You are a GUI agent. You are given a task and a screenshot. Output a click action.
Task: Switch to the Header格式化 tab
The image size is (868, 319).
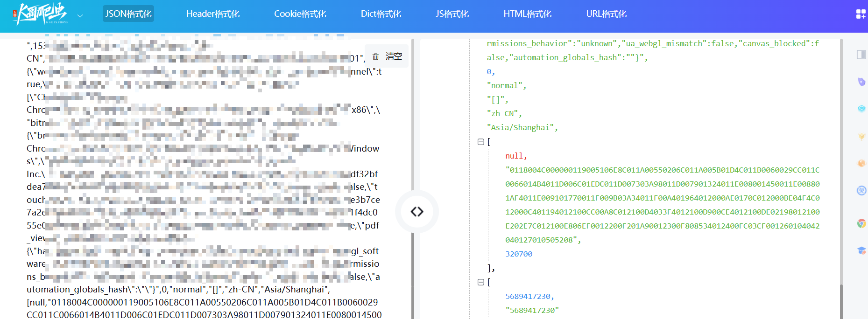[213, 14]
